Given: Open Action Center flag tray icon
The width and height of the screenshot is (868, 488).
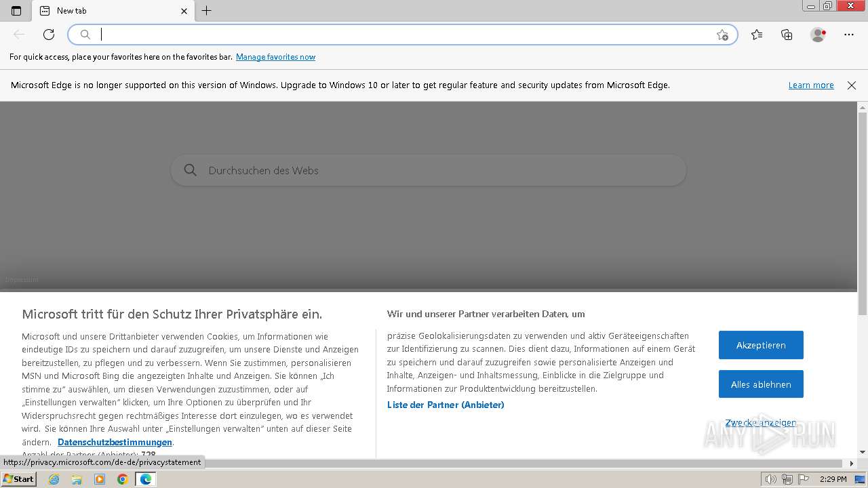Looking at the screenshot, I should point(803,479).
